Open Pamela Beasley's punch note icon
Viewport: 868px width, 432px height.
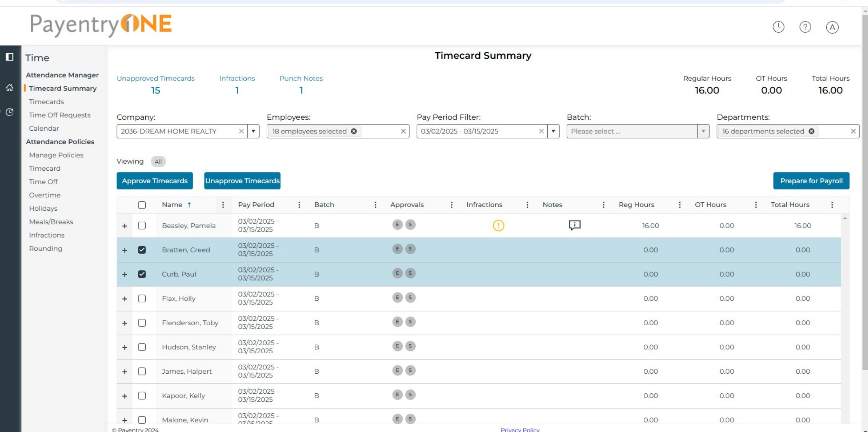point(574,225)
